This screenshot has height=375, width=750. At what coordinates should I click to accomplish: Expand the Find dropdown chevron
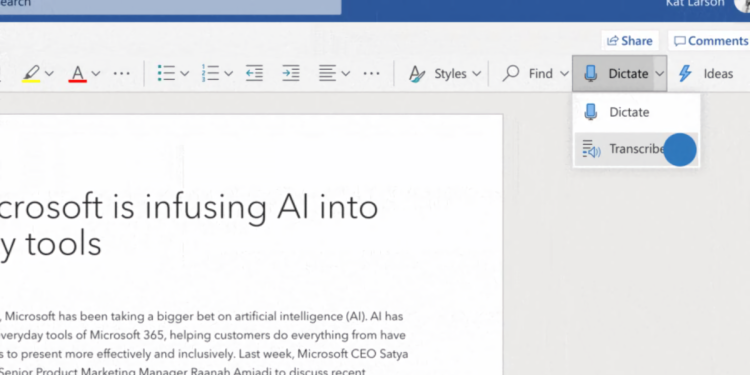pos(564,74)
